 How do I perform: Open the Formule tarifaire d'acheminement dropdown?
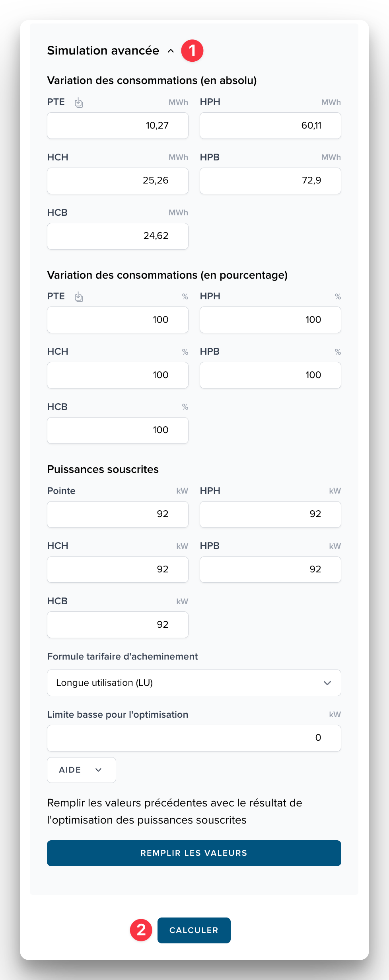194,683
